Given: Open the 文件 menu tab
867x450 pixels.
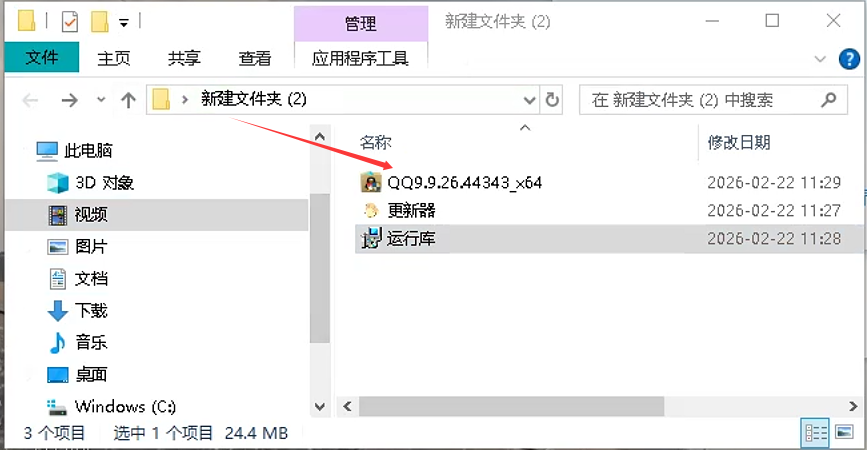Looking at the screenshot, I should [x=41, y=57].
